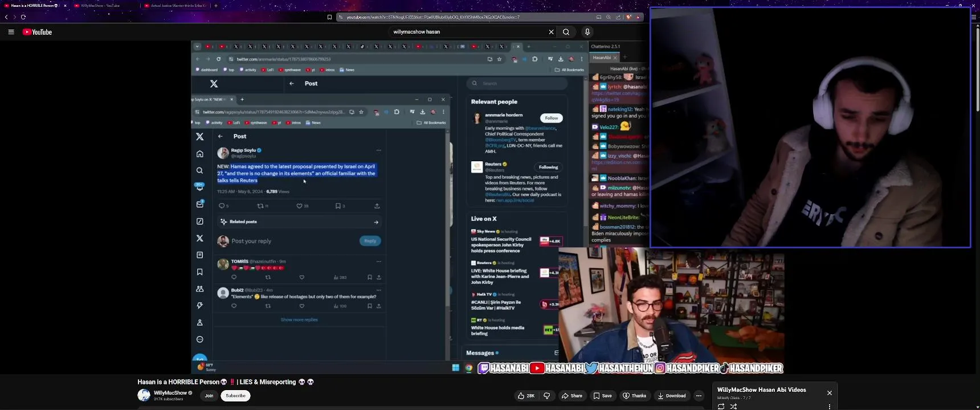This screenshot has height=410, width=980.
Task: Open the browser main menu icon
Action: 974,17
